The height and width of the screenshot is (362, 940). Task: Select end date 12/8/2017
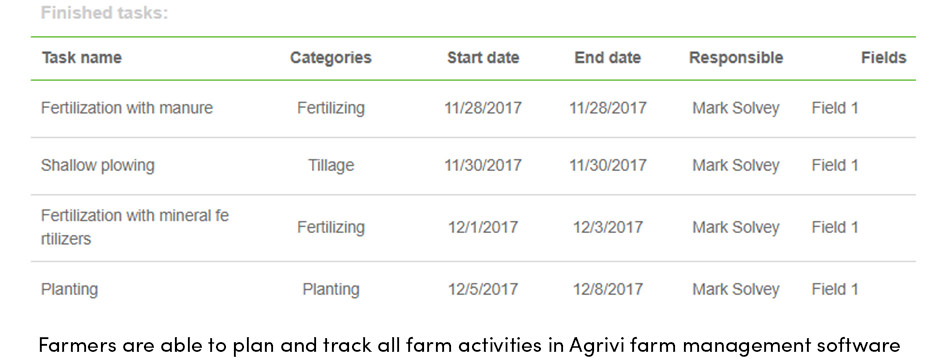(x=608, y=289)
